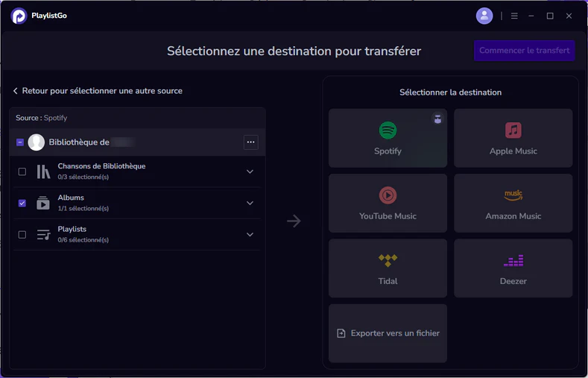The image size is (588, 378).
Task: Click the Albums stack icon
Action: pos(43,203)
